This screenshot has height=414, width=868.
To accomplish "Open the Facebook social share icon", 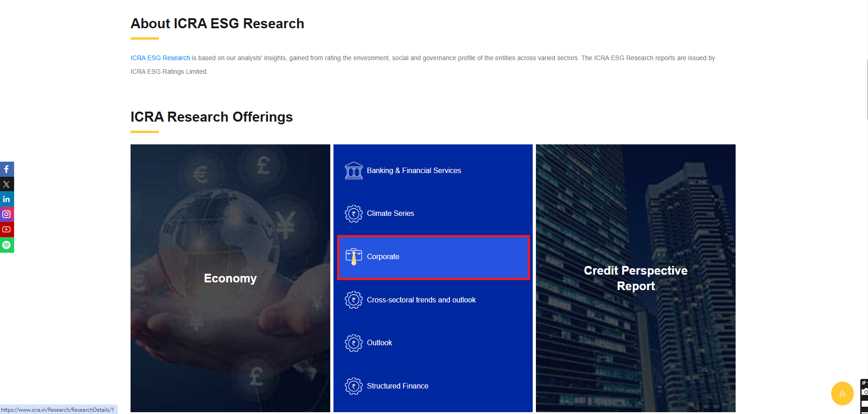I will 6,169.
